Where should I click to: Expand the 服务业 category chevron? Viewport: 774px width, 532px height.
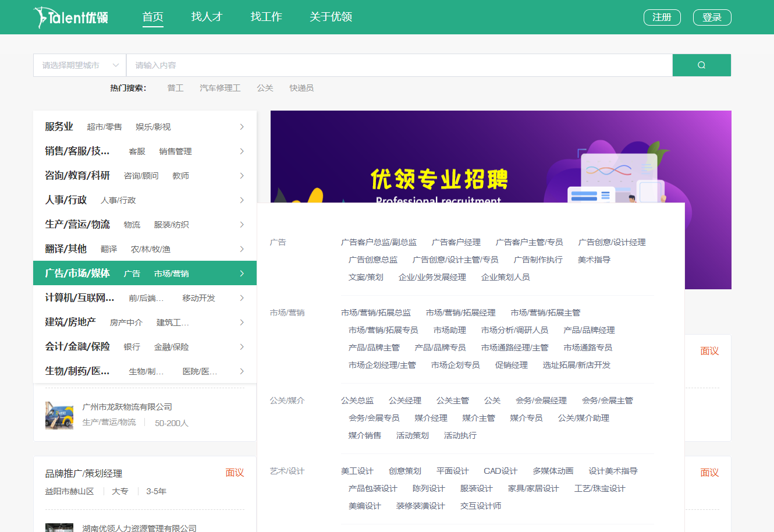coord(242,127)
